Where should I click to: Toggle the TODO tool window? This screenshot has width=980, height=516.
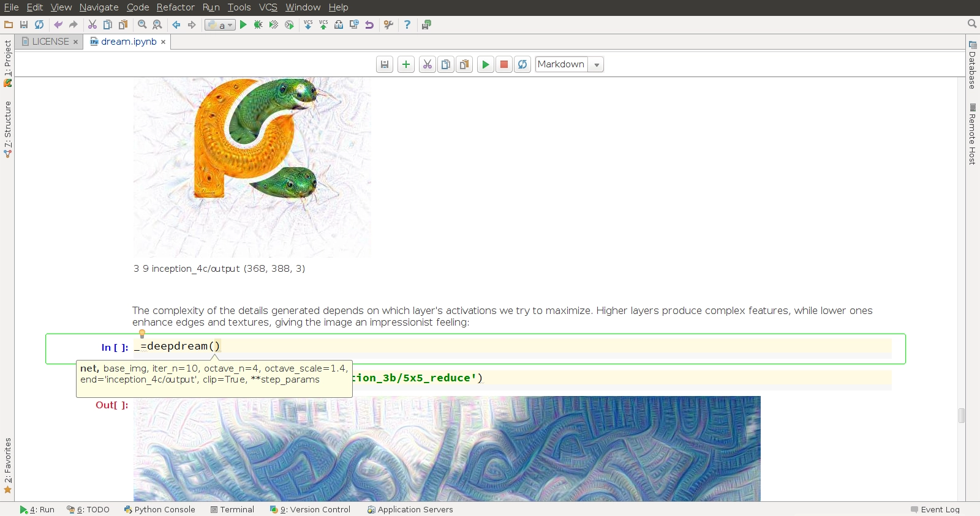[x=88, y=509]
